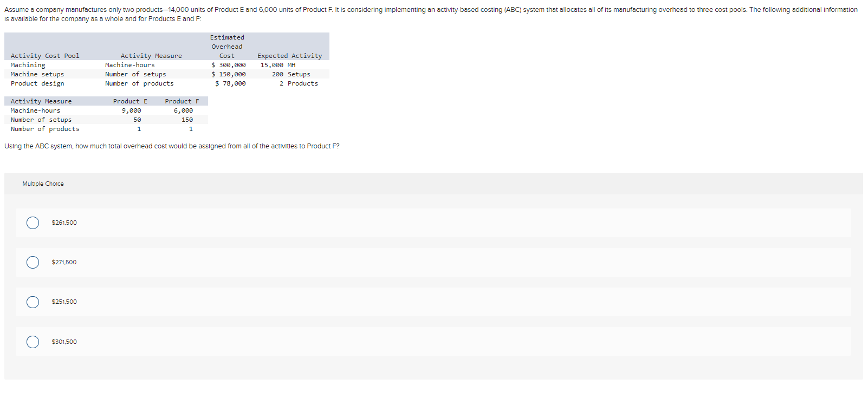Click the question text about Product F overhead
The height and width of the screenshot is (398, 868).
click(172, 146)
